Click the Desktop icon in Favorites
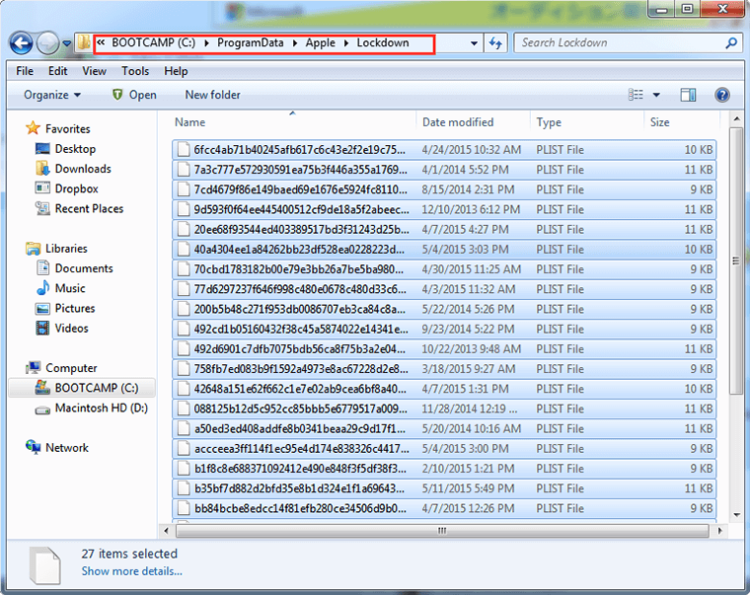Screen dimensions: 750x595 (x=43, y=149)
